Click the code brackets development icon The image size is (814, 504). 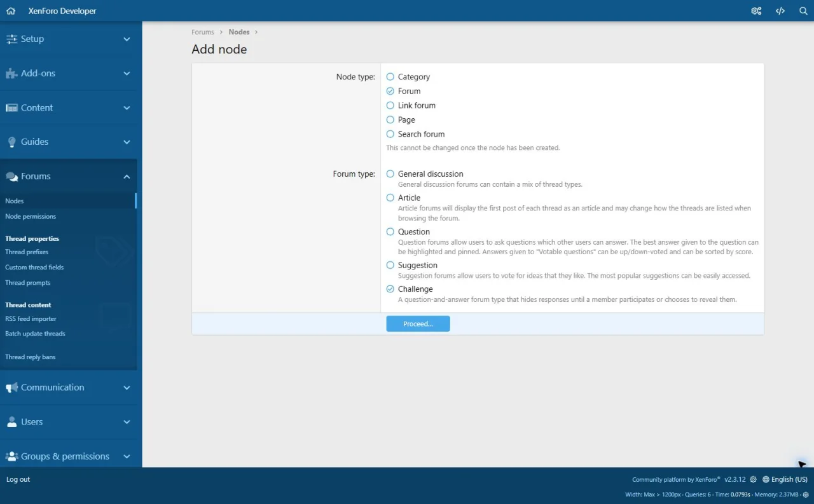point(780,11)
